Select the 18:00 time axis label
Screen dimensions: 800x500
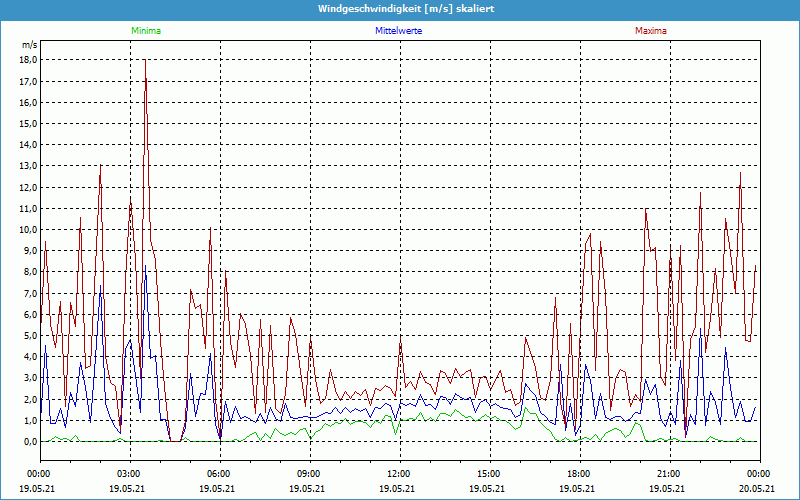coord(578,473)
